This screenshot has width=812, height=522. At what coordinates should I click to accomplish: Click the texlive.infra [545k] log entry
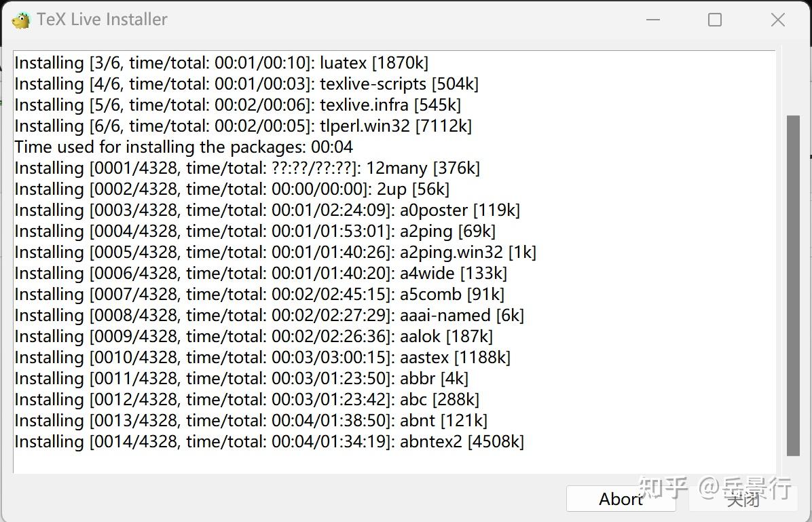click(x=237, y=105)
